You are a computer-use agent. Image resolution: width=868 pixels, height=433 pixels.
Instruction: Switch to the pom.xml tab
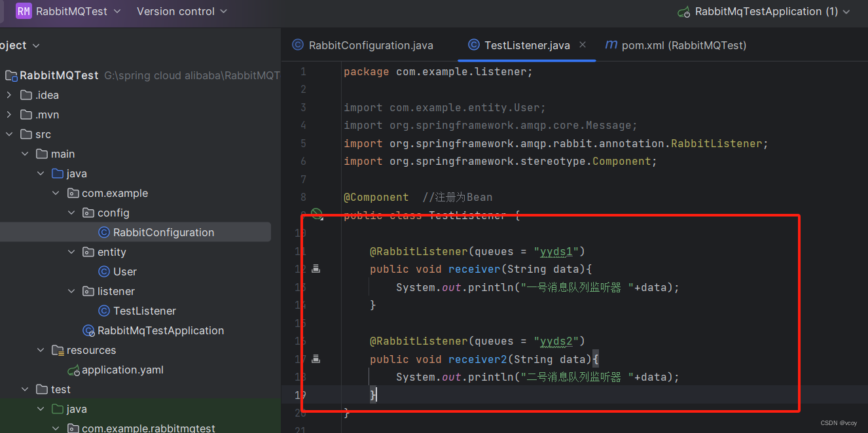click(683, 45)
